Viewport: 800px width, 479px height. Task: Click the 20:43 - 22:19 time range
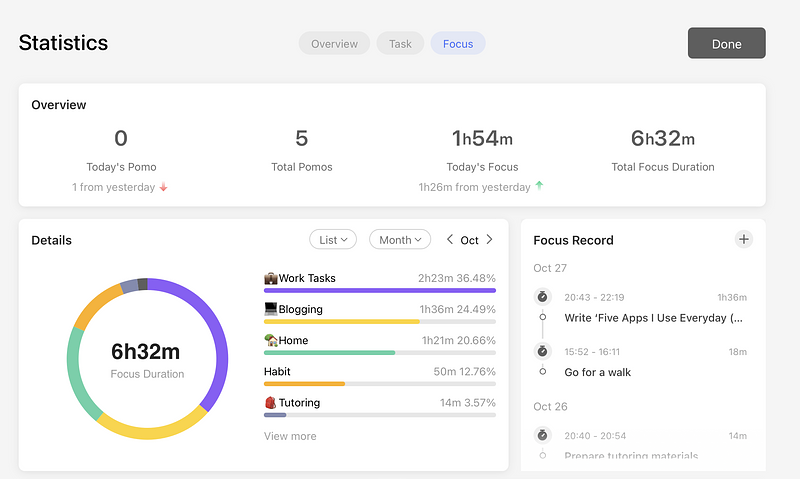click(594, 297)
